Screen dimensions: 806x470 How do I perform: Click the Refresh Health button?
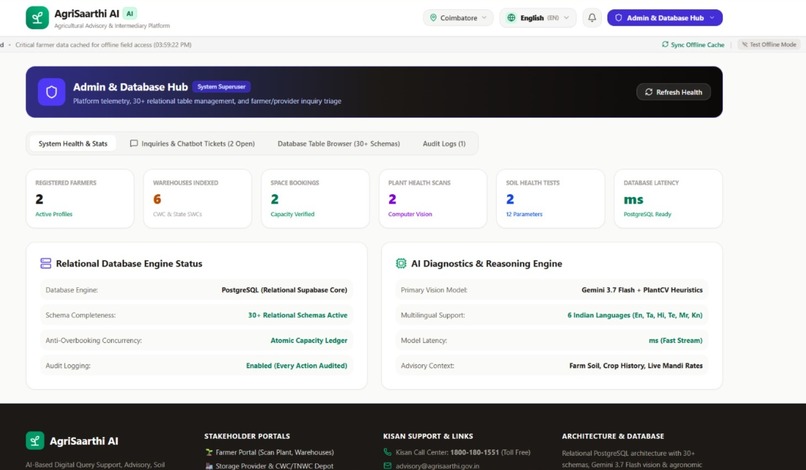pos(673,92)
